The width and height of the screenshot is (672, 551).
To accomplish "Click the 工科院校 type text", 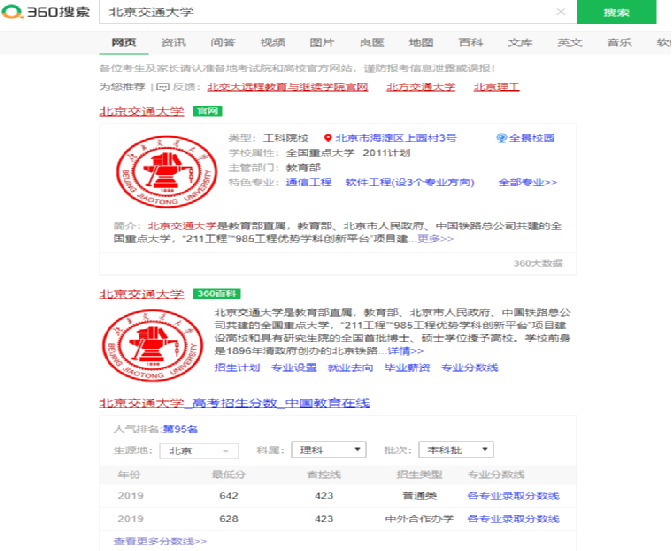I will click(286, 138).
